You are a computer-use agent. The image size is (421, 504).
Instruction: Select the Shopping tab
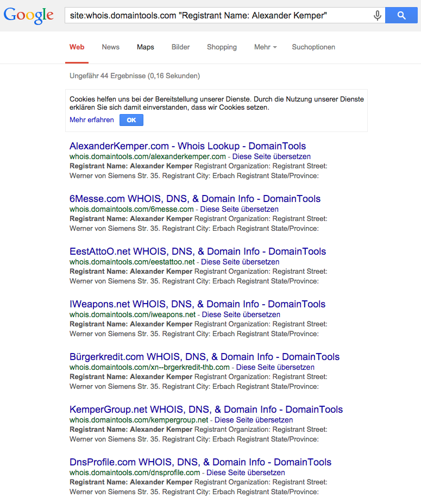pos(222,47)
